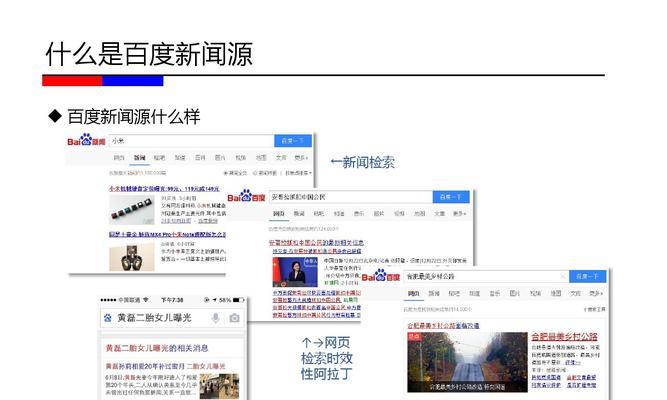The width and height of the screenshot is (667, 400).
Task: Select the active 新闻 tab in 小米 window
Action: tap(140, 158)
